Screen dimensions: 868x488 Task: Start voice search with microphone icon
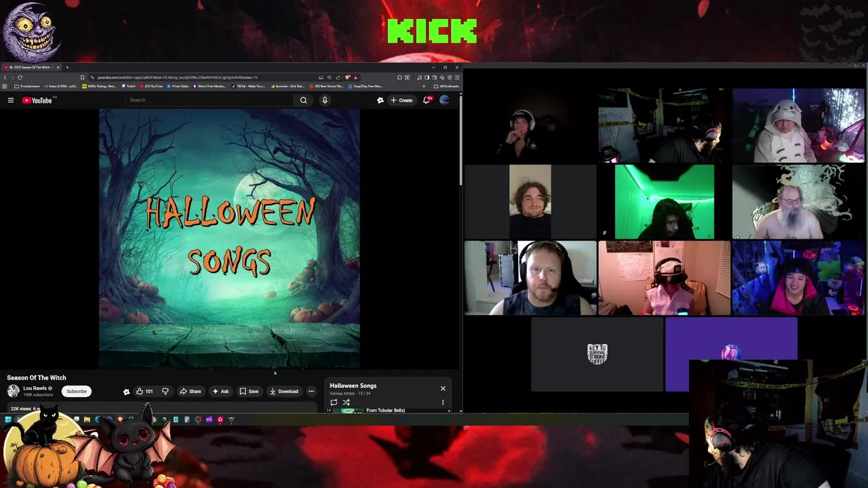click(x=325, y=100)
